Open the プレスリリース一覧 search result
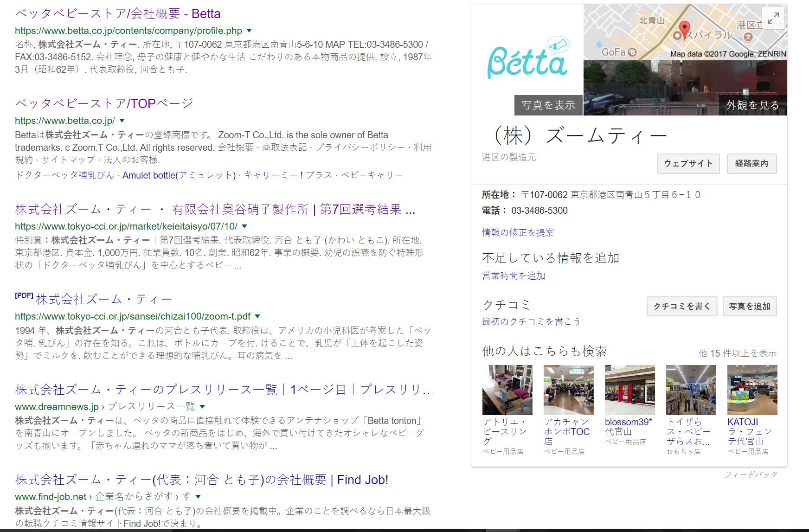The width and height of the screenshot is (809, 532). (224, 389)
